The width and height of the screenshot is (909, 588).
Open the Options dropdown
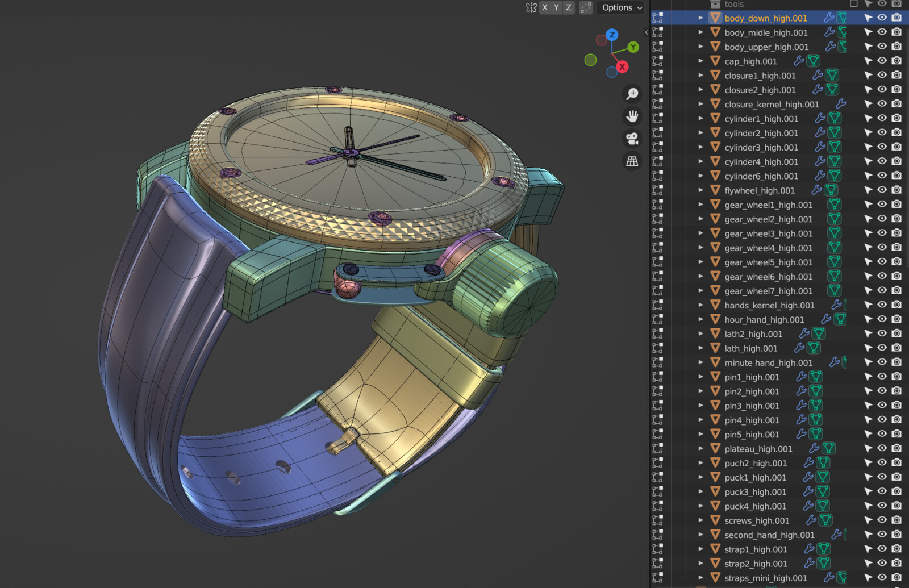622,7
